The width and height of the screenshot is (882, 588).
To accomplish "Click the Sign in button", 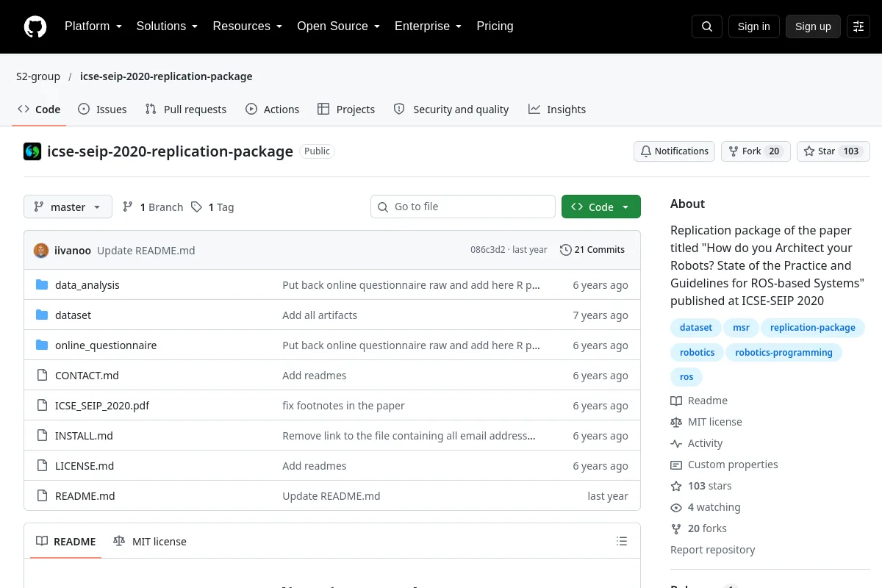I will (753, 26).
